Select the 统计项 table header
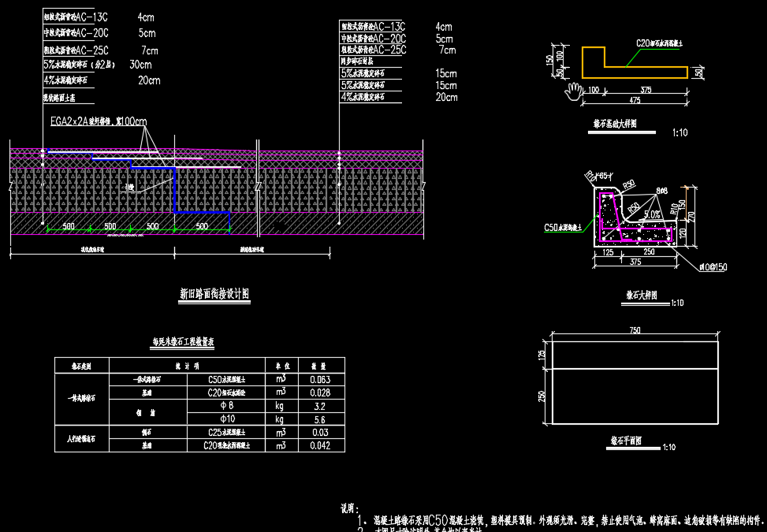Image resolution: width=767 pixels, height=532 pixels. coord(187,366)
